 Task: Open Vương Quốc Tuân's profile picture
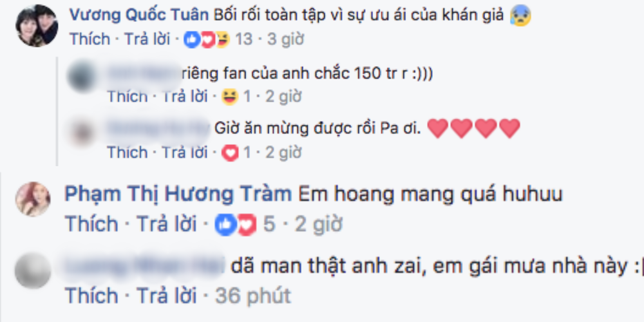[x=37, y=26]
